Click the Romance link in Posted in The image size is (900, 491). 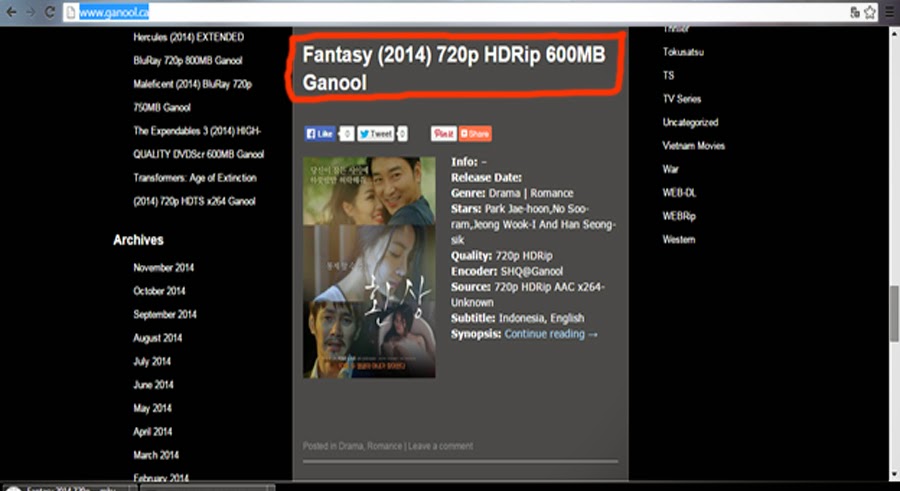click(385, 446)
